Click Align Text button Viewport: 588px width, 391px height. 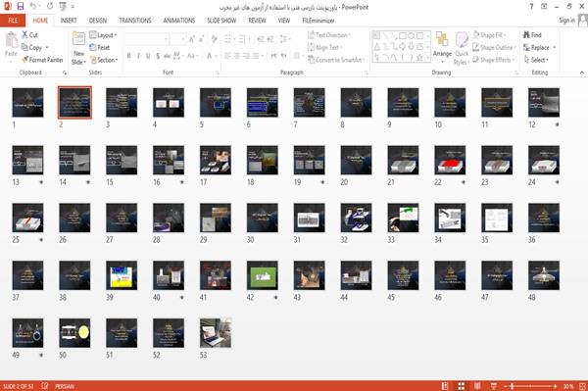point(324,47)
